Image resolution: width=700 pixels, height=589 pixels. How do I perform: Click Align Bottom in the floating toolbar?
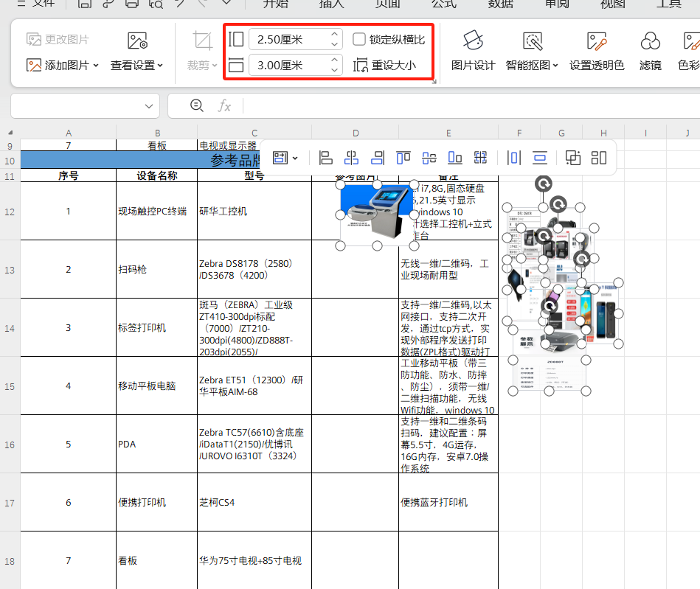[455, 158]
